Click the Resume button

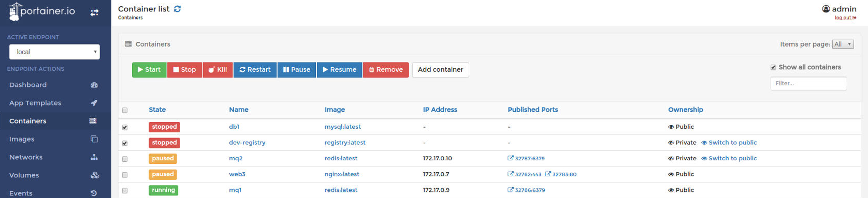click(339, 70)
